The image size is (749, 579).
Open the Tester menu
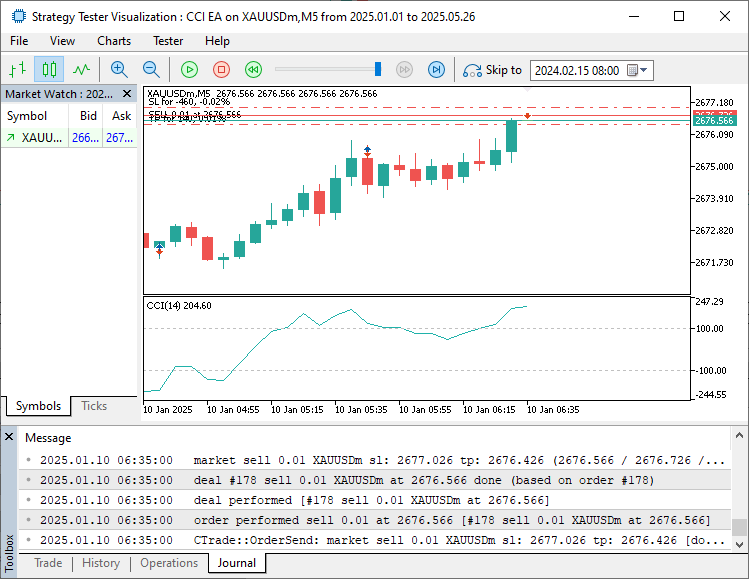tap(168, 41)
